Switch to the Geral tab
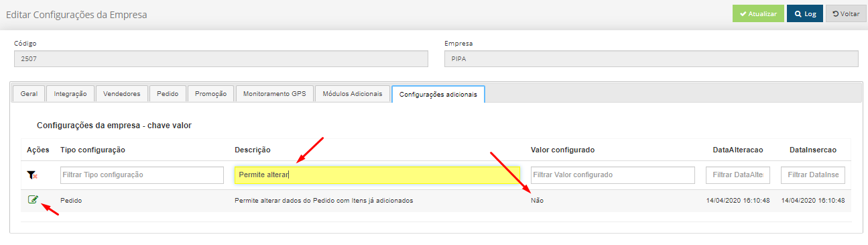 (29, 94)
